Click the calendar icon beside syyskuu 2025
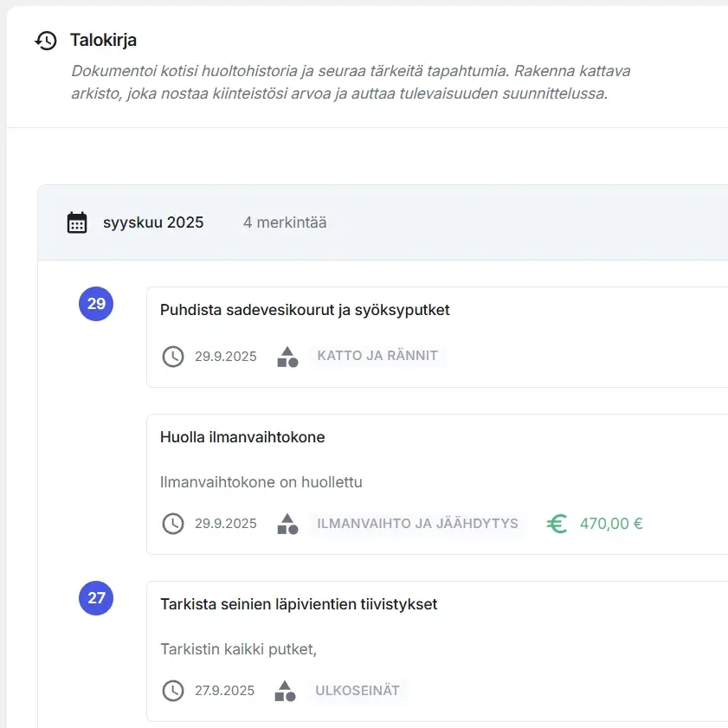The image size is (728, 728). (77, 222)
